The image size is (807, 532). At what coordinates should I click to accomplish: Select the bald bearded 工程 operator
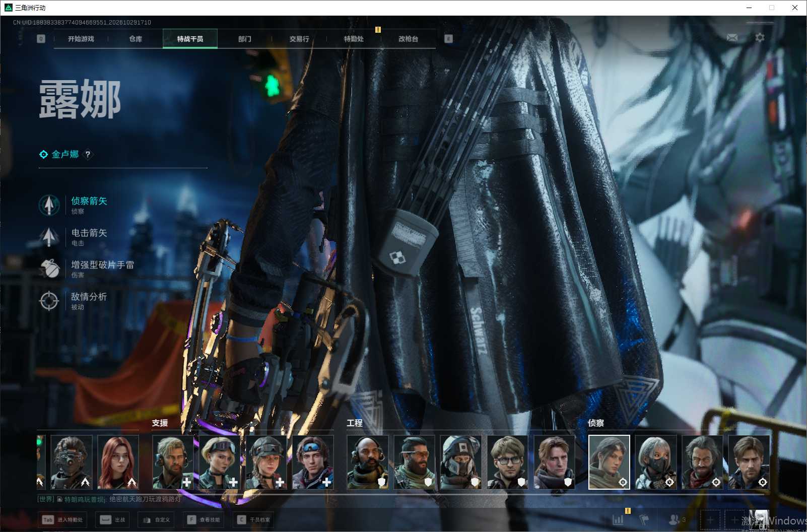368,462
